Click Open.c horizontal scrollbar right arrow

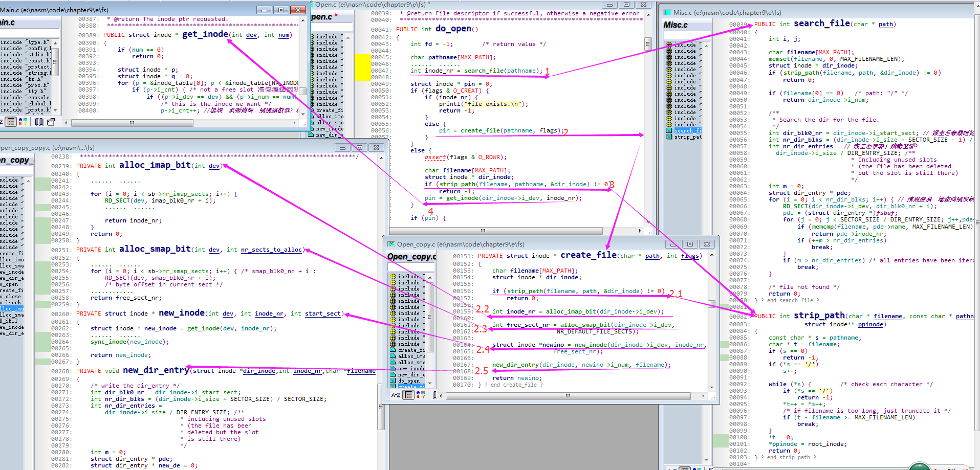[640, 231]
